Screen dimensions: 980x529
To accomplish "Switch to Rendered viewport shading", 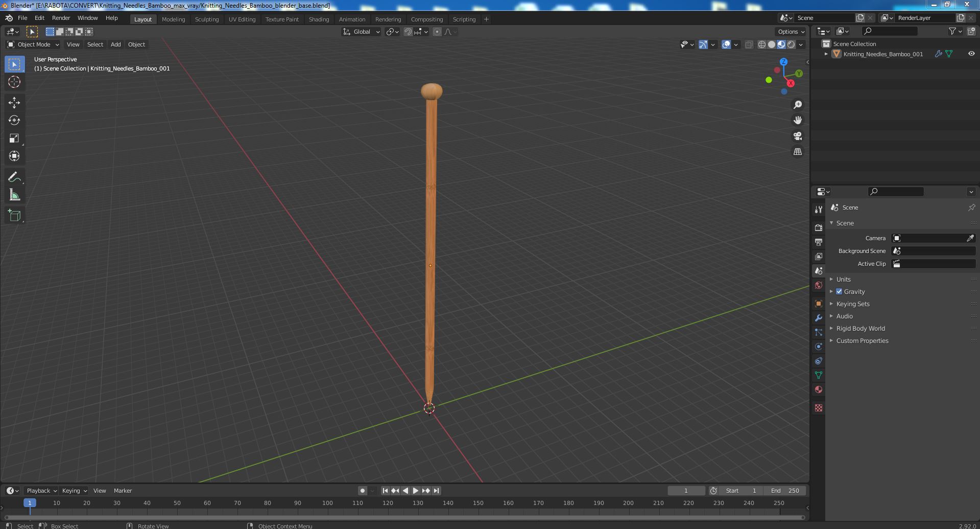I will tap(791, 45).
